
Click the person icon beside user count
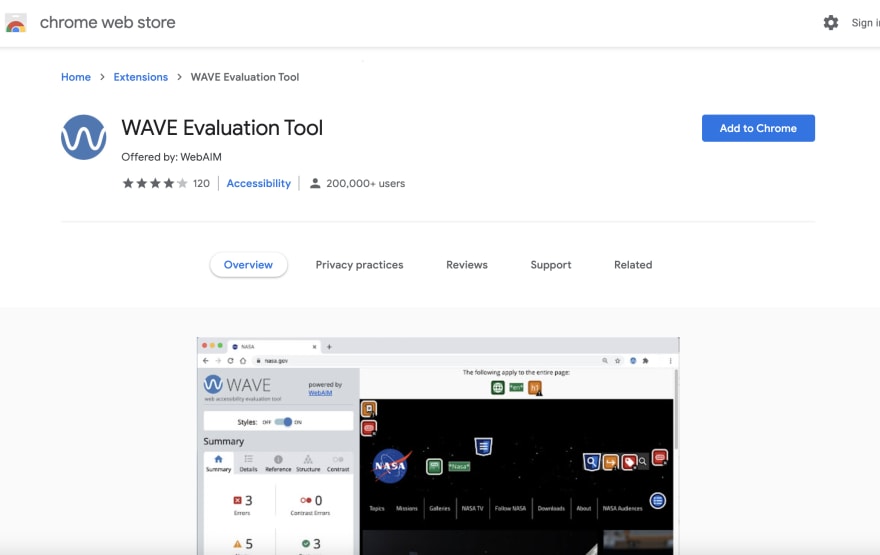coord(315,184)
